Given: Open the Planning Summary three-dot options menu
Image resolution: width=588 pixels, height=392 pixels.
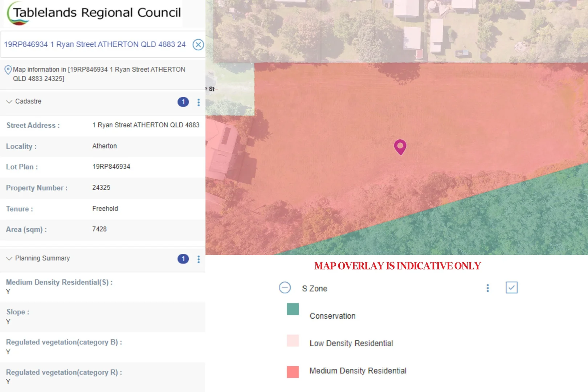Looking at the screenshot, I should click(199, 259).
